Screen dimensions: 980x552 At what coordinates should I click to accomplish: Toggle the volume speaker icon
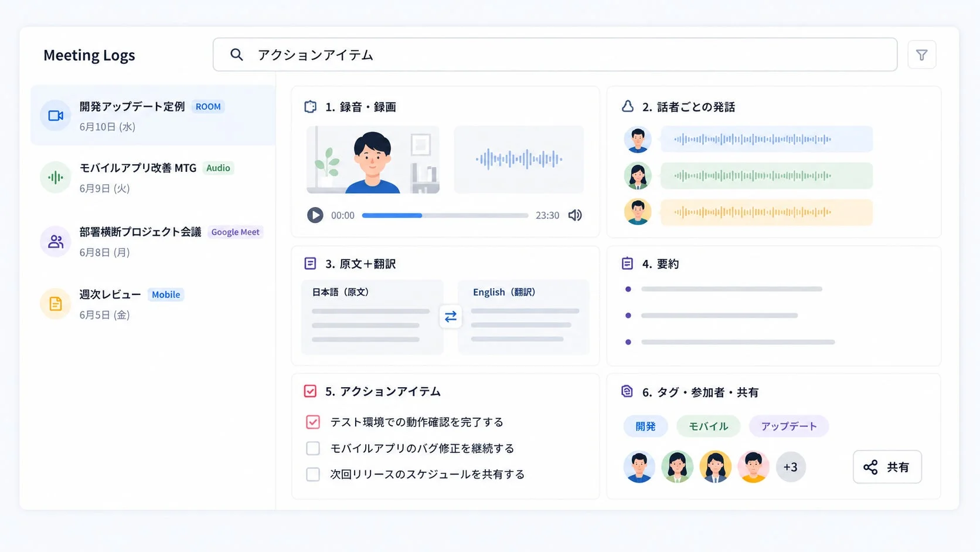point(575,215)
